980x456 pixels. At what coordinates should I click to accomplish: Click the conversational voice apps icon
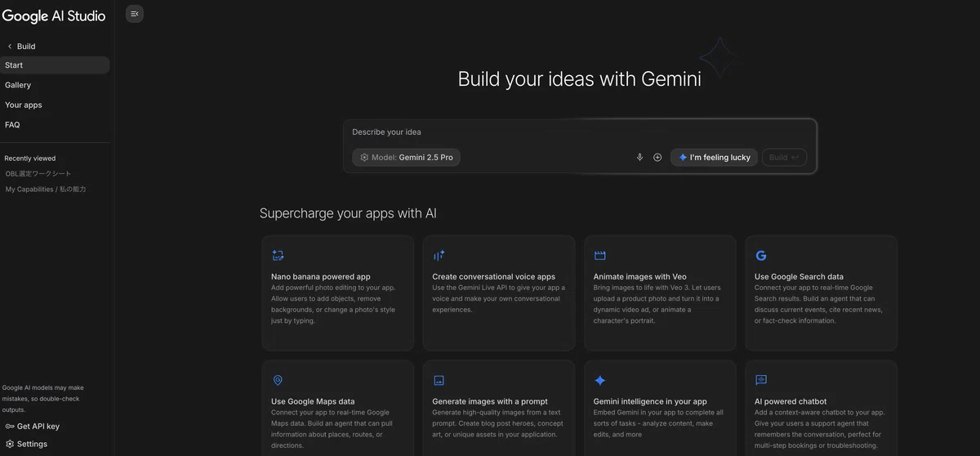point(439,256)
